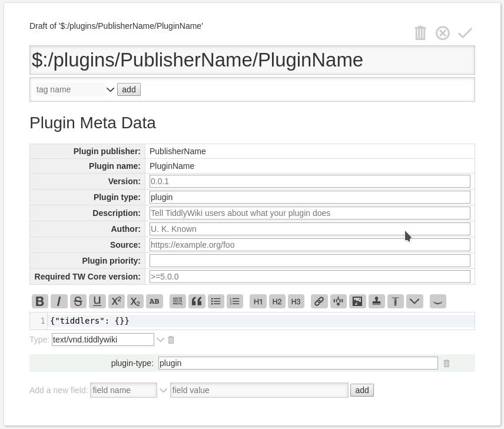Viewport: 504px width, 429px height.
Task: Click the 'Draft of' subtitle text
Action: (116, 26)
